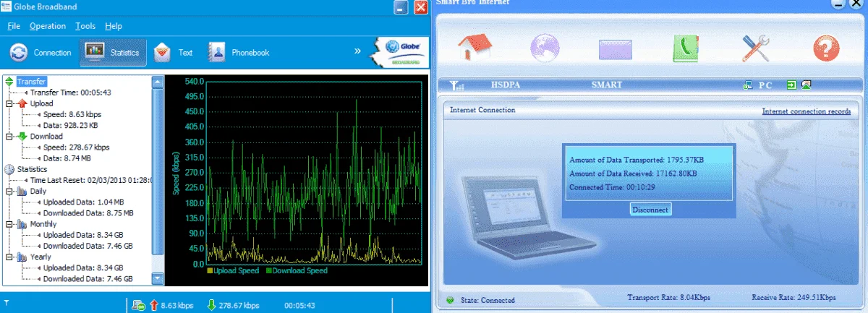
Task: Select 'Transfer Time: 00:05:43' row
Action: click(x=69, y=93)
